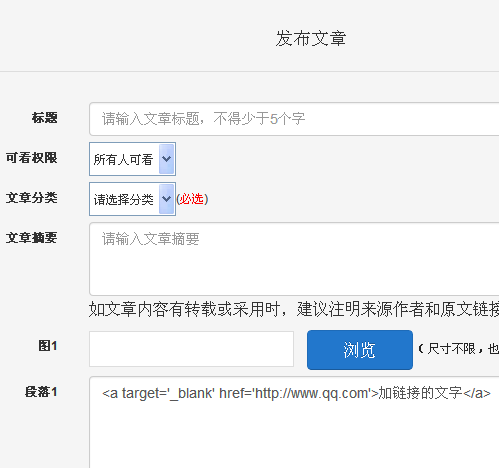The image size is (499, 468).
Task: Click the 发布文章 page heading
Action: coord(311,38)
